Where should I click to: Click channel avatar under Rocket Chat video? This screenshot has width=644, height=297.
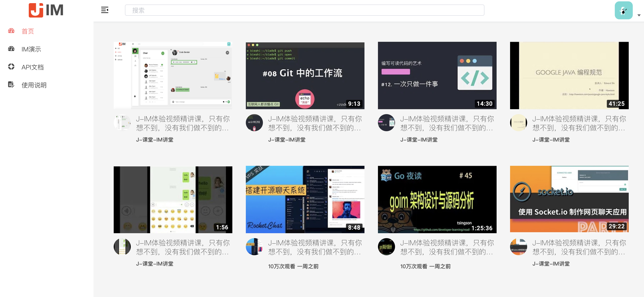[x=254, y=247]
